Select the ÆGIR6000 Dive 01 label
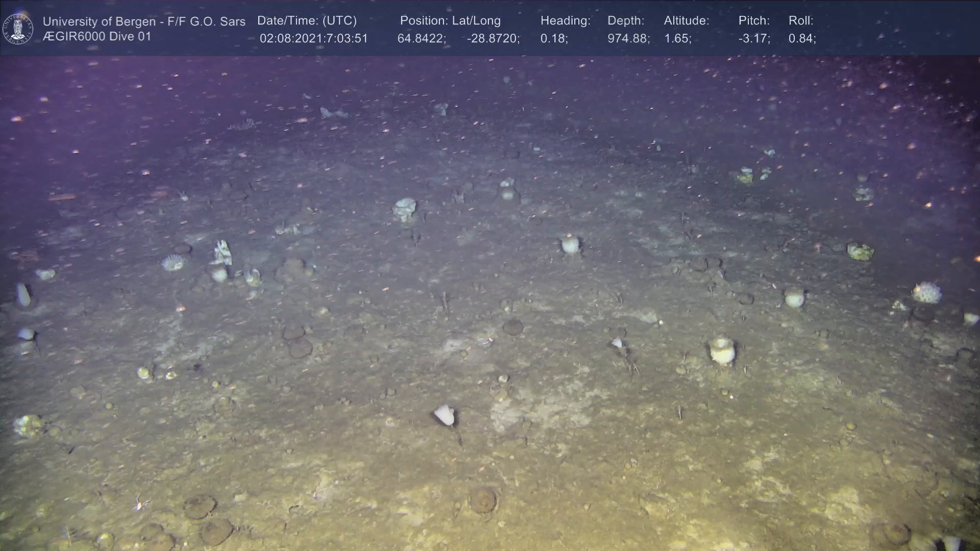Screen dimensions: 980x551 coord(97,37)
